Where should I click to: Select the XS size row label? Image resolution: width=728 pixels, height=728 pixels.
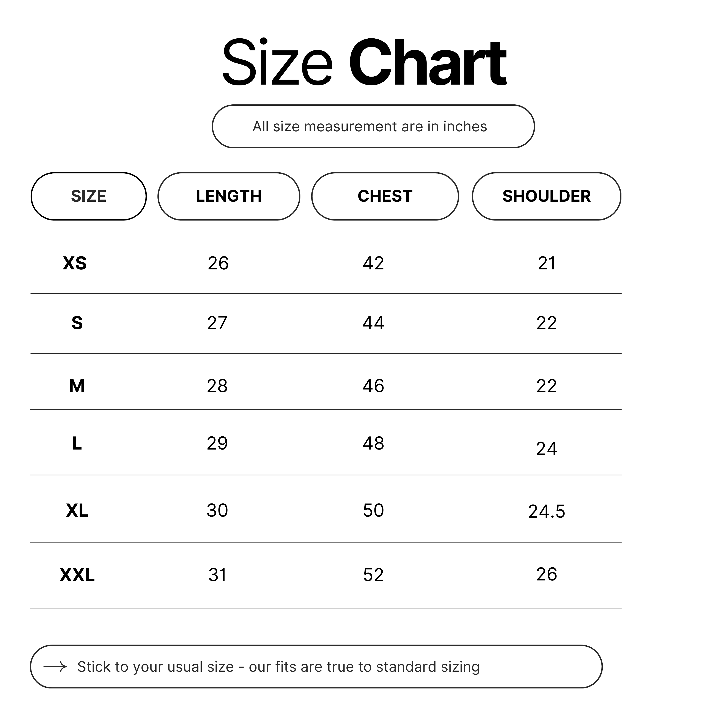(x=75, y=263)
